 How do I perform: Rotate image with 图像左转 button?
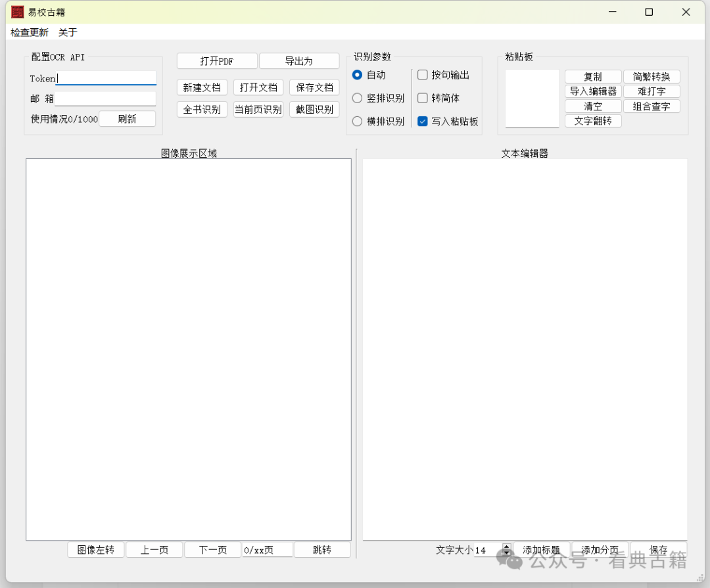(x=96, y=550)
